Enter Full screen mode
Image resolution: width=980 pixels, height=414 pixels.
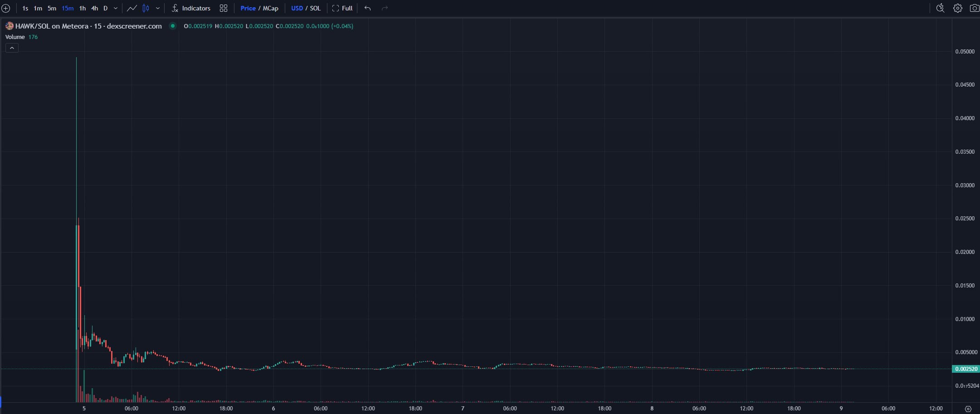point(342,8)
